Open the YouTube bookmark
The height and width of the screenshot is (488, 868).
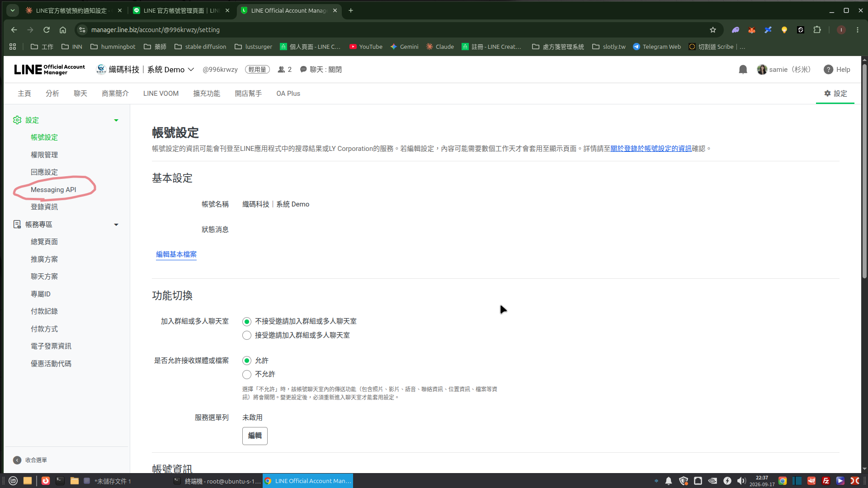[x=366, y=47]
